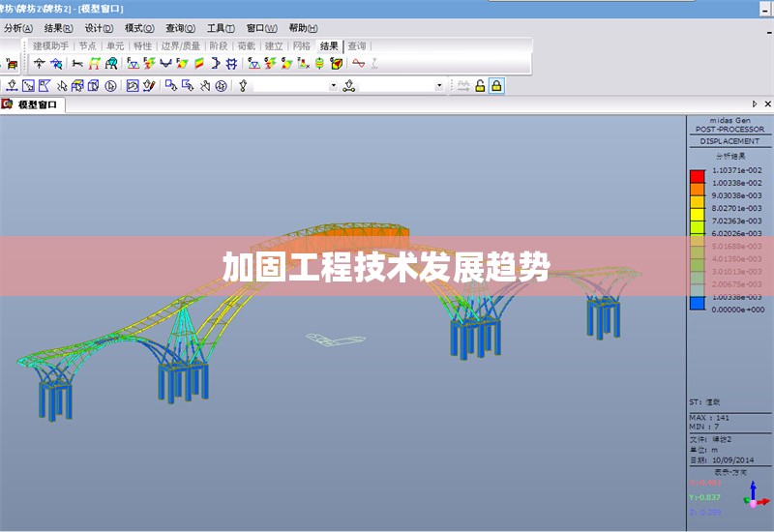This screenshot has width=774, height=532.
Task: Click the circle with arrow select icon
Action: coord(111,86)
